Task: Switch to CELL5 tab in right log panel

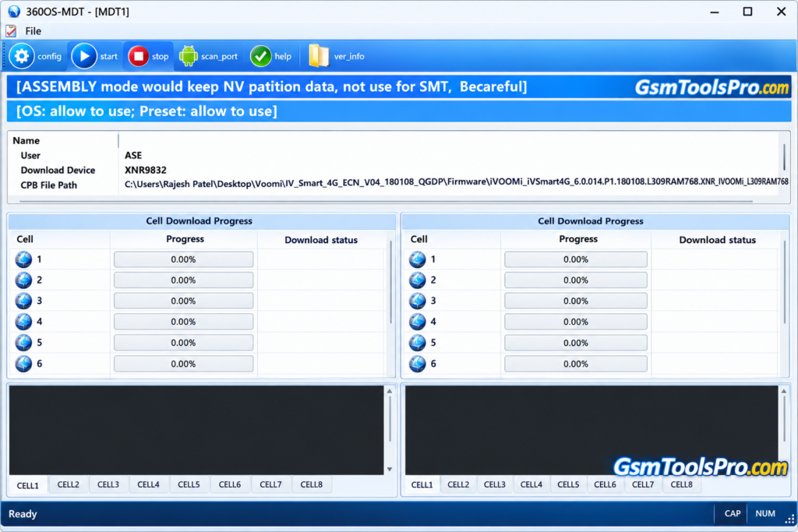Action: click(568, 484)
